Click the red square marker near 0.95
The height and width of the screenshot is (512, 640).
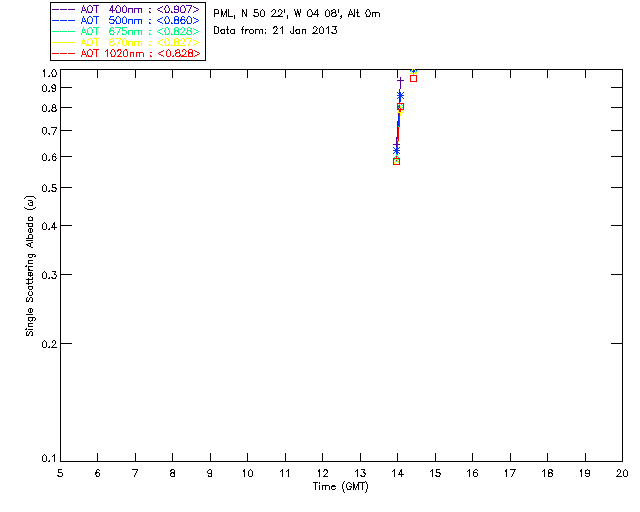click(413, 78)
